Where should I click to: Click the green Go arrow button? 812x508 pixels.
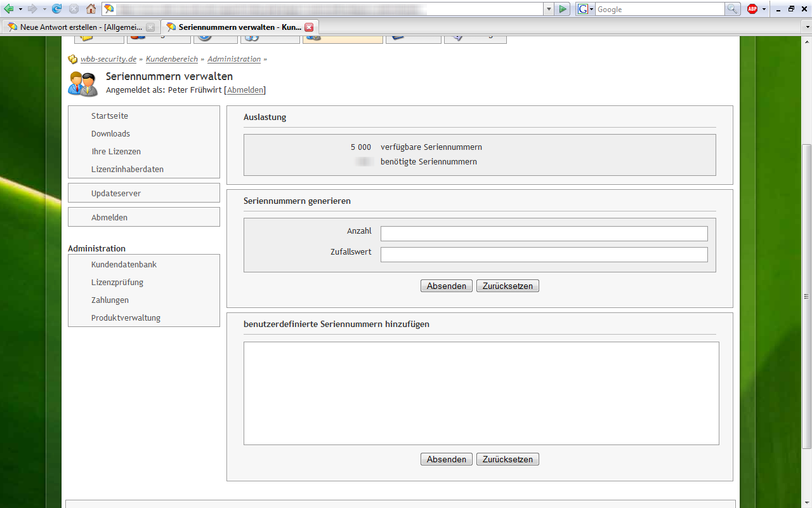[x=563, y=9]
